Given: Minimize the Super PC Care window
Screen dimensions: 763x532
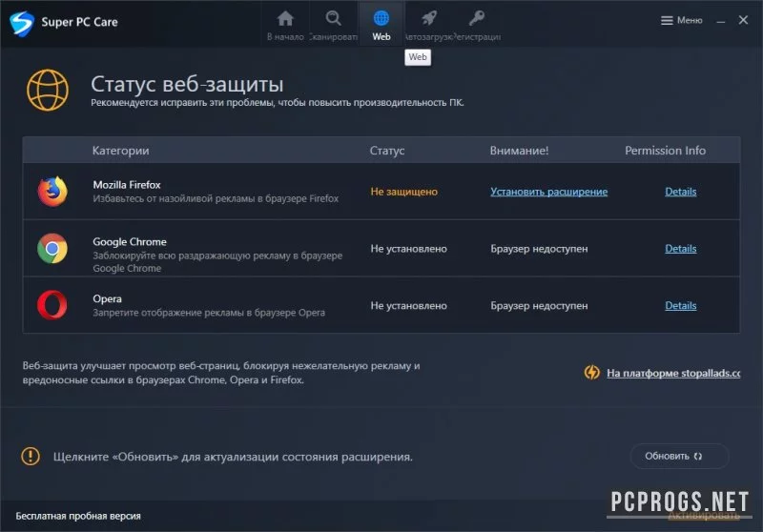Looking at the screenshot, I should tap(721, 21).
